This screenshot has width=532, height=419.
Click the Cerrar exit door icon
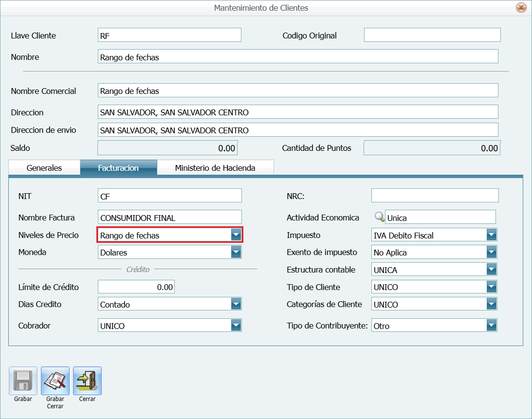[x=87, y=381]
